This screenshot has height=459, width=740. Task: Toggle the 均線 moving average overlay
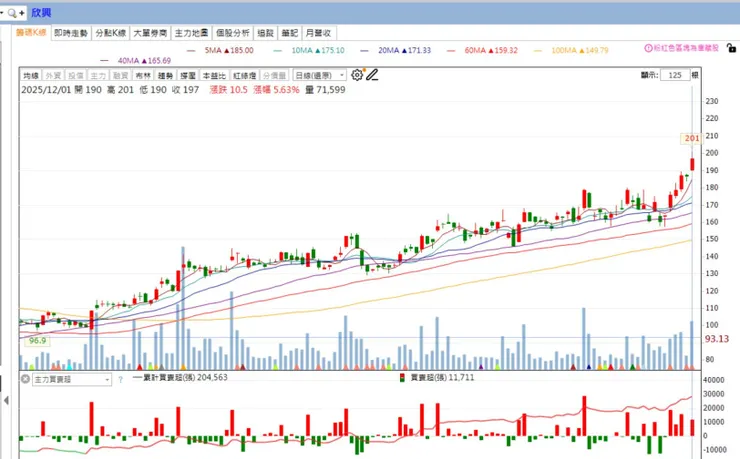tap(31, 75)
